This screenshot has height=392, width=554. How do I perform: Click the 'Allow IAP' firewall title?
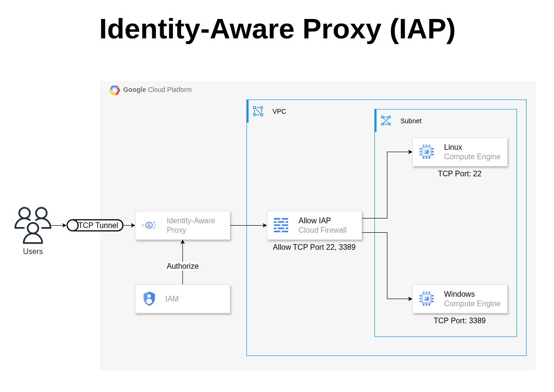(x=315, y=220)
